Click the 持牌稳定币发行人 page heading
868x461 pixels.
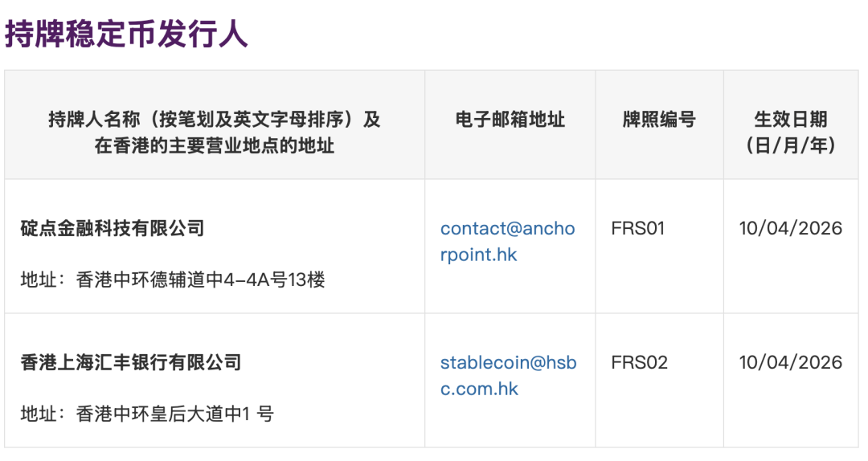[126, 35]
